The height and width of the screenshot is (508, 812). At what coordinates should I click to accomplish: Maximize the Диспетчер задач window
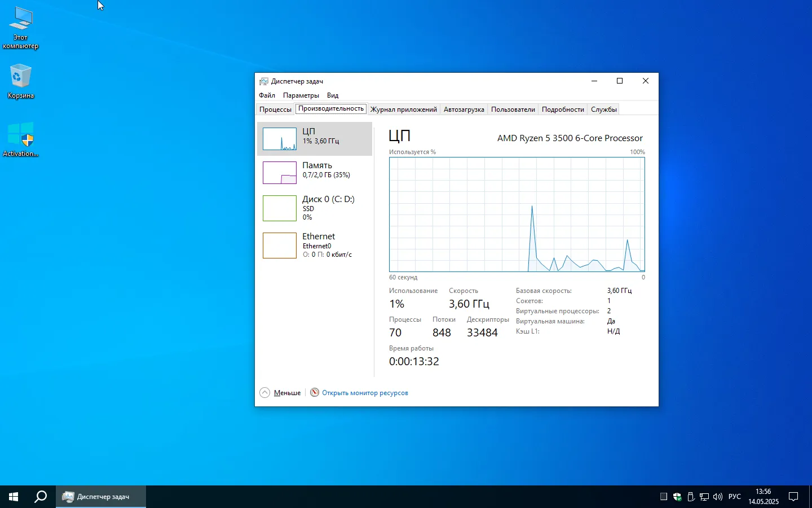[620, 81]
